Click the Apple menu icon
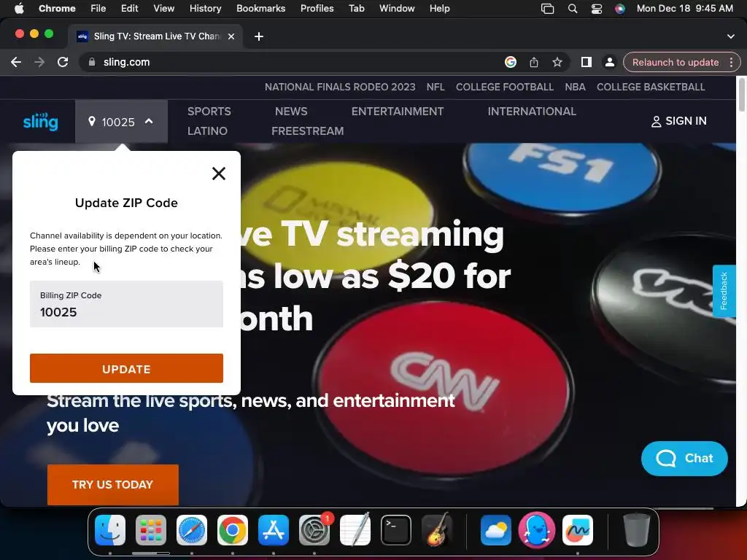Viewport: 747px width, 560px height. [x=19, y=9]
